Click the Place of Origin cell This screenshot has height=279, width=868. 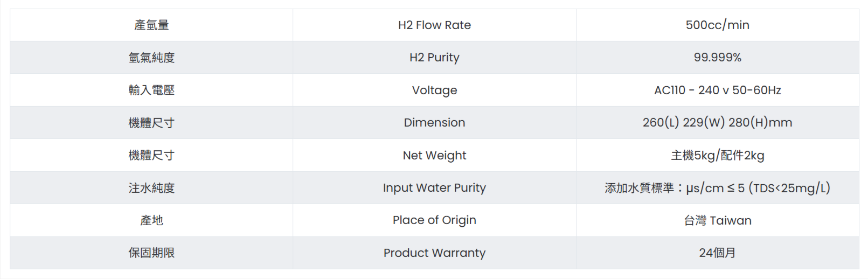pos(434,220)
